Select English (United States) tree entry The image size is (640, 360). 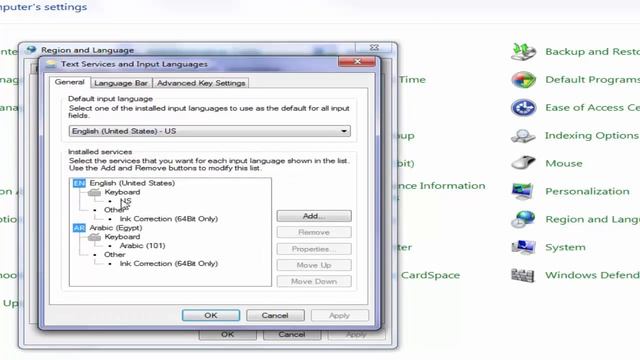coord(132,183)
